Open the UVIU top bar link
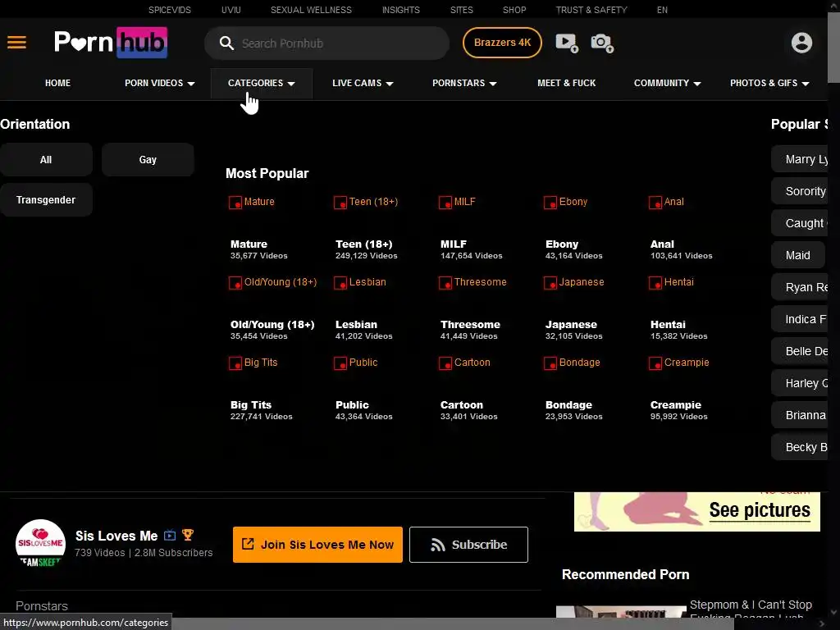Screen dimensions: 840x630 coord(231,10)
